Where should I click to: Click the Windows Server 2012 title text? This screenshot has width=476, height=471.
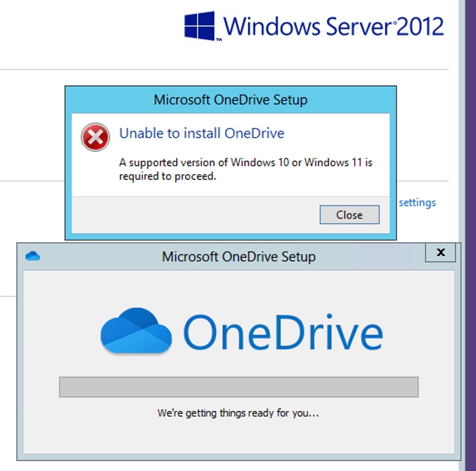point(334,26)
